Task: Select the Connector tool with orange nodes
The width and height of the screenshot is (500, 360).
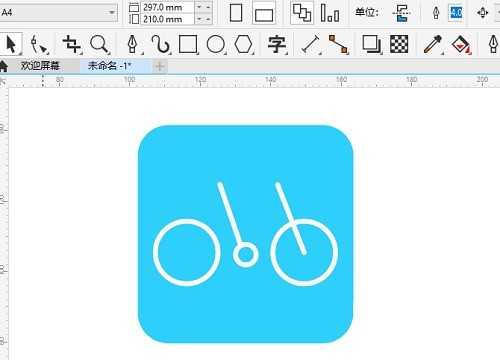Action: click(x=338, y=44)
